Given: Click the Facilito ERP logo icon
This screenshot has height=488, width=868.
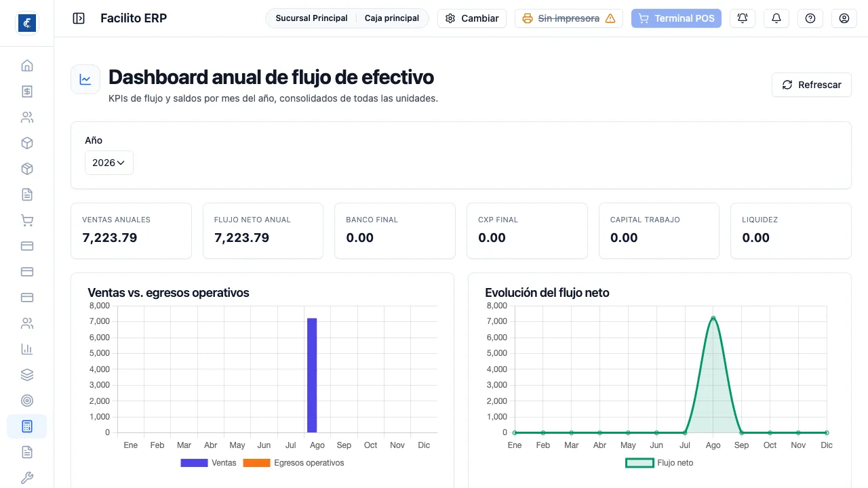Looking at the screenshot, I should tap(27, 23).
